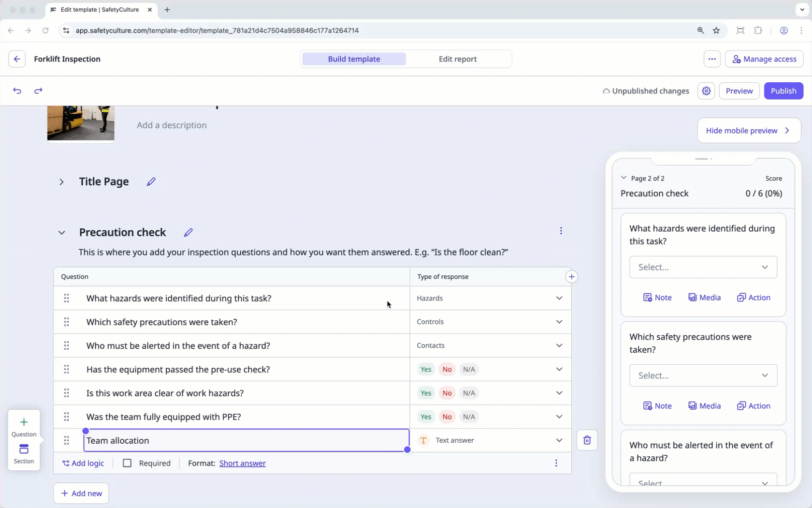Grab drag handle of work area clear question
Viewport: 812px width, 508px height.
67,393
